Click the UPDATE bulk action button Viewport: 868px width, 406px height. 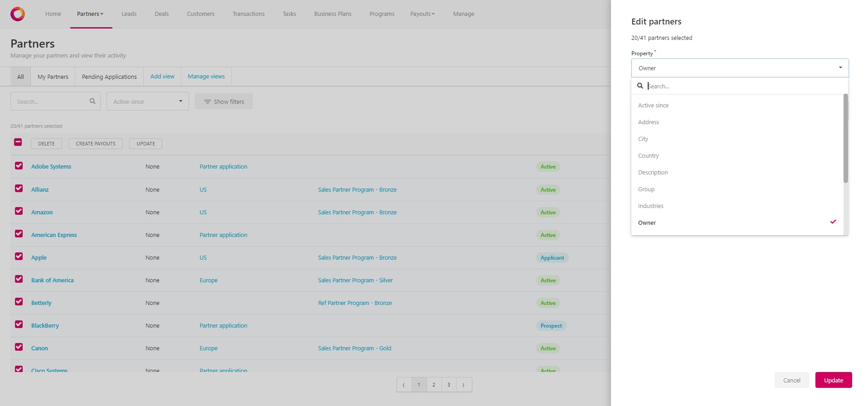coord(145,144)
